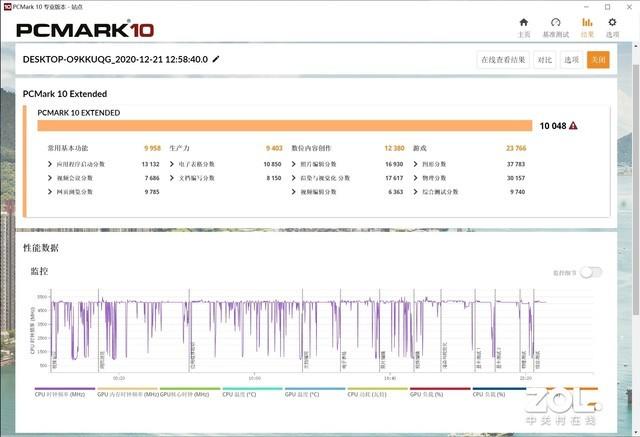The image size is (640, 437).
Task: Click the 数位内容创作 score 12 380
Action: 394,148
